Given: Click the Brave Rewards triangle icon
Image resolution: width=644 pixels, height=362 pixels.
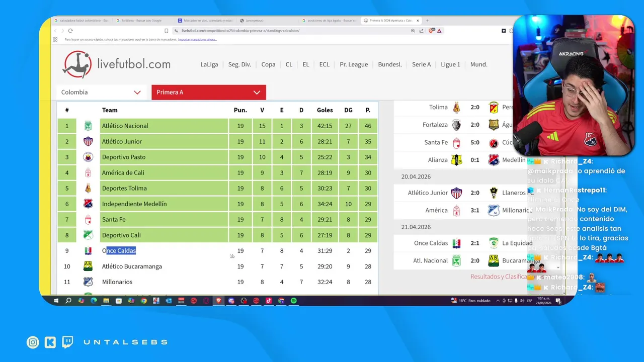Looking at the screenshot, I should (x=439, y=31).
